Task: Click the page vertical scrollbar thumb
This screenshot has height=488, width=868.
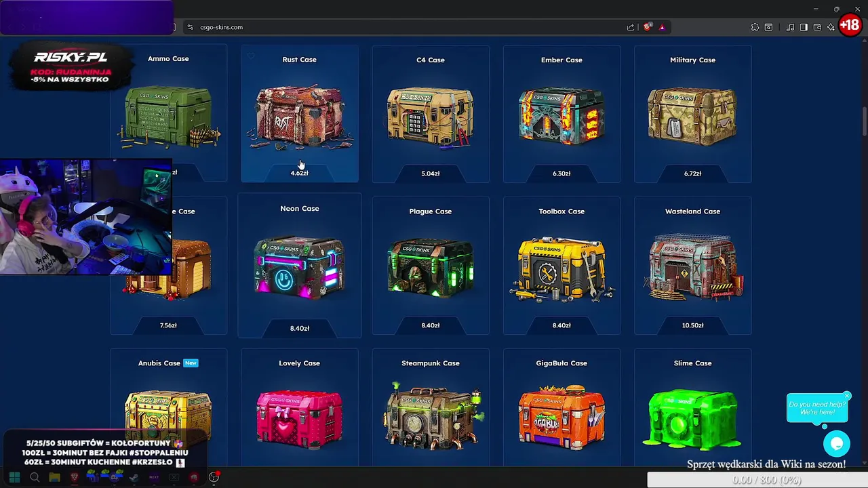Action: [x=864, y=121]
